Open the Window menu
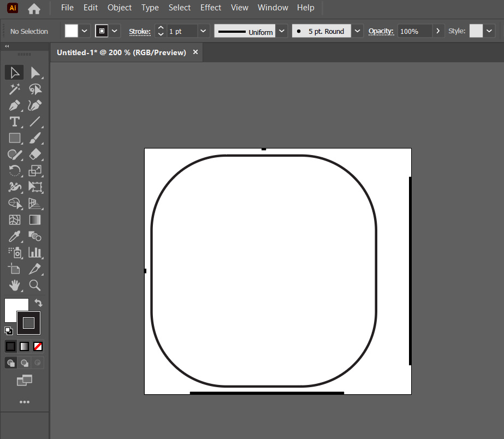The image size is (504, 439). point(273,8)
